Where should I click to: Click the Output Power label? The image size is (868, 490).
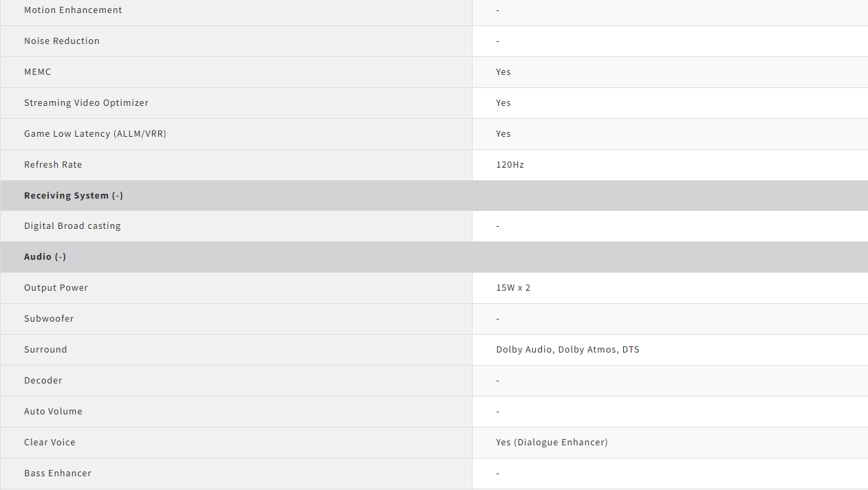click(56, 288)
